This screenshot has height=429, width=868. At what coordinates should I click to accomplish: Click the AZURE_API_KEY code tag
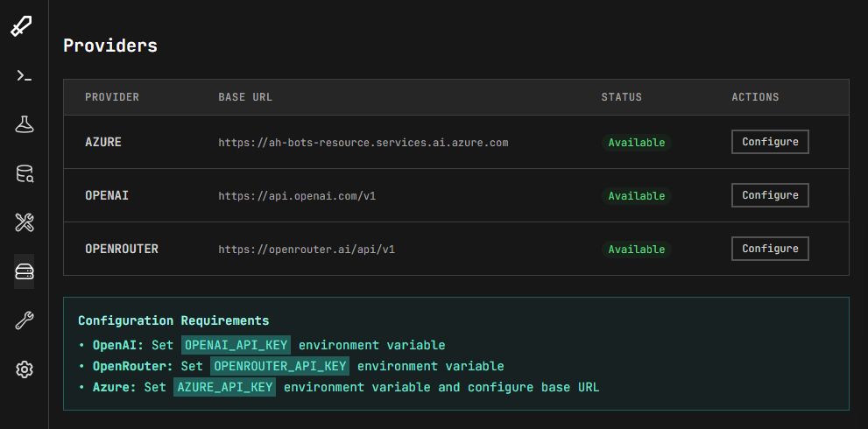(224, 387)
